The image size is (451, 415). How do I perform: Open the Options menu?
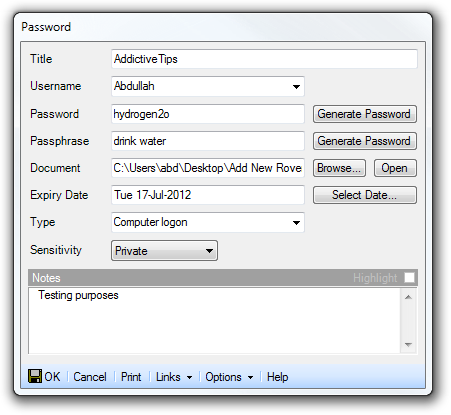(229, 377)
